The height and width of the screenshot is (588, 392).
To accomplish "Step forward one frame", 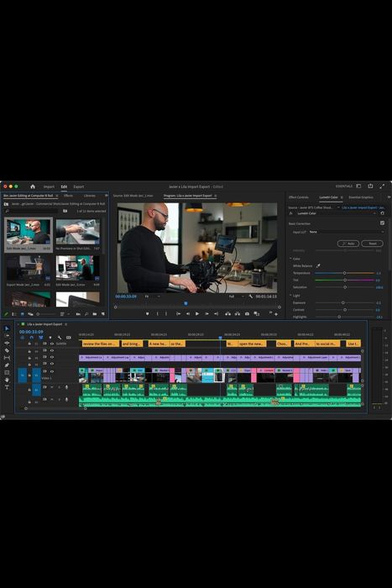I will [206, 314].
